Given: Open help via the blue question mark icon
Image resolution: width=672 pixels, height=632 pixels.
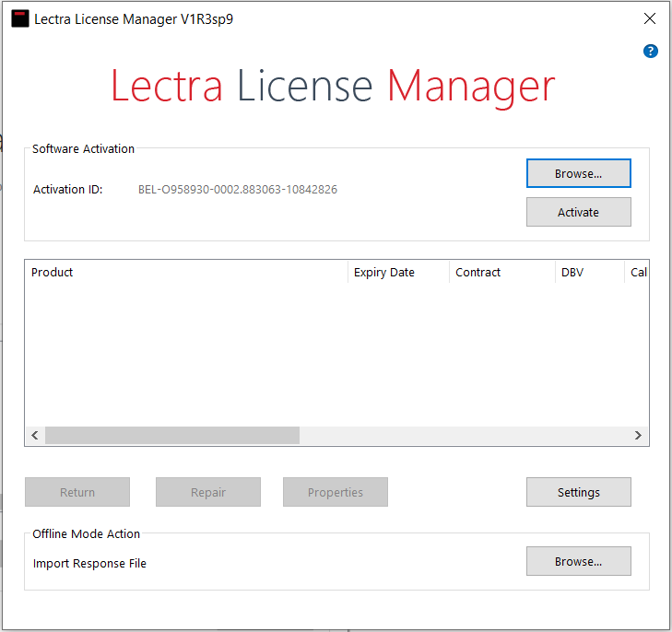Looking at the screenshot, I should point(651,52).
